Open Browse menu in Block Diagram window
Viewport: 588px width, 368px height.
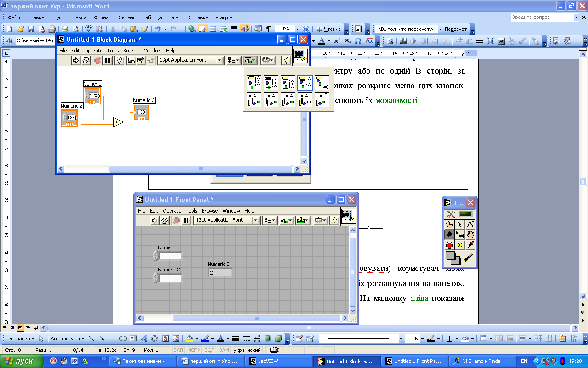[x=131, y=51]
